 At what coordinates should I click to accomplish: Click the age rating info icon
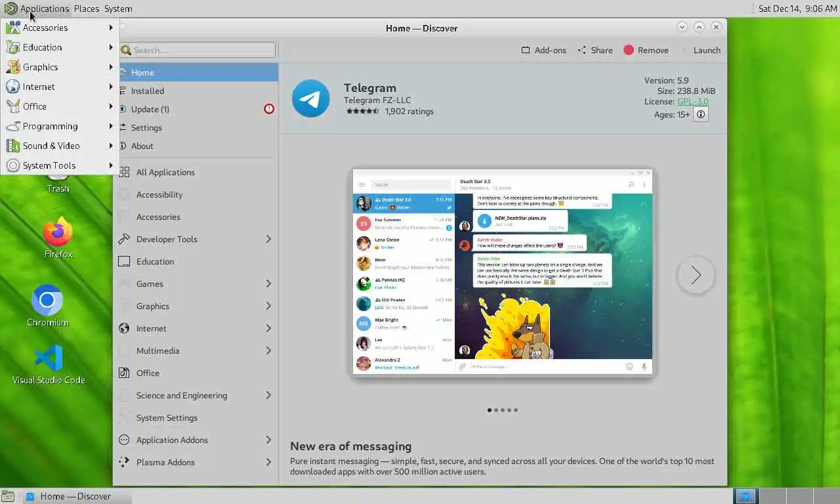pos(701,114)
